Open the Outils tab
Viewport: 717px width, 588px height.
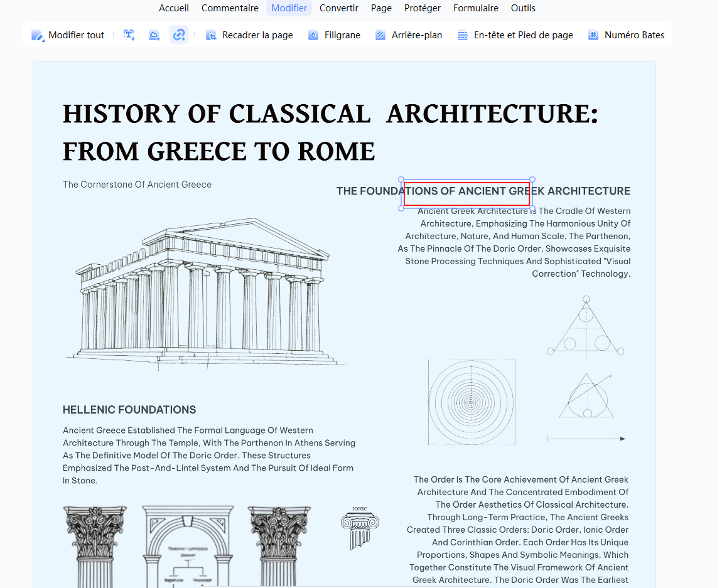pyautogui.click(x=523, y=8)
